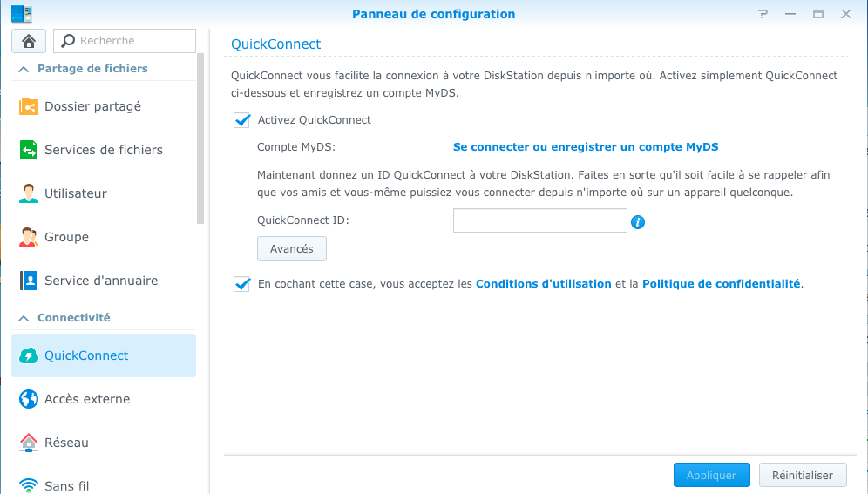Open Dossier partagé folder icon
This screenshot has height=494, width=868.
29,106
